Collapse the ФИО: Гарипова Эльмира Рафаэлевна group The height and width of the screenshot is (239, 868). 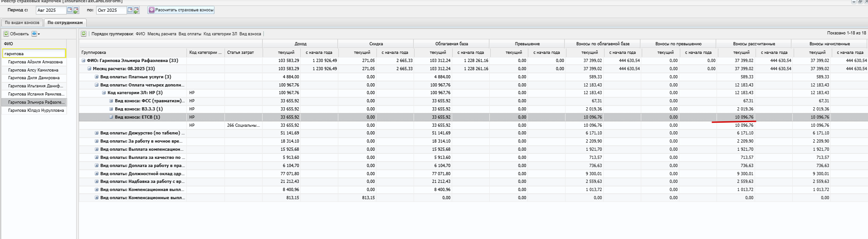pyautogui.click(x=83, y=61)
